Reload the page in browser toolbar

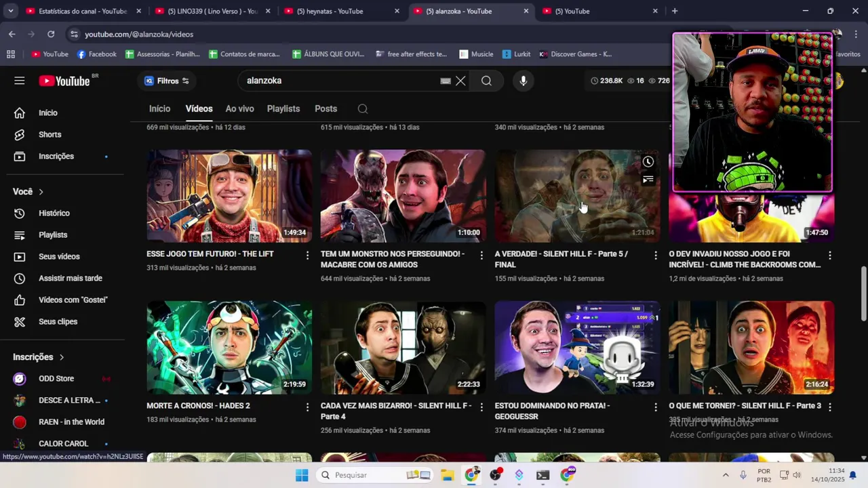coord(51,34)
